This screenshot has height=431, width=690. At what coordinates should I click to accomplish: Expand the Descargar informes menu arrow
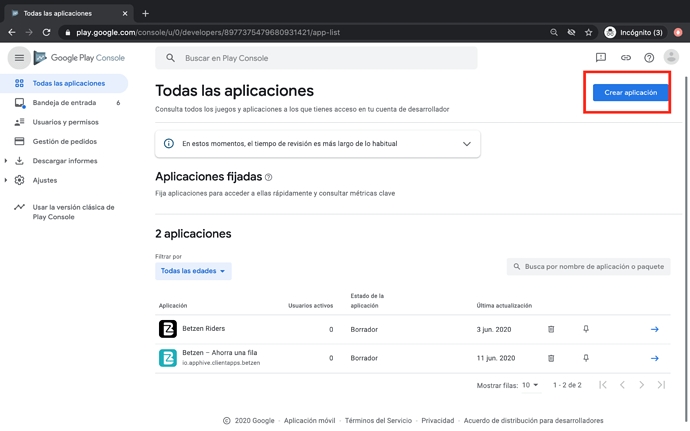6,161
